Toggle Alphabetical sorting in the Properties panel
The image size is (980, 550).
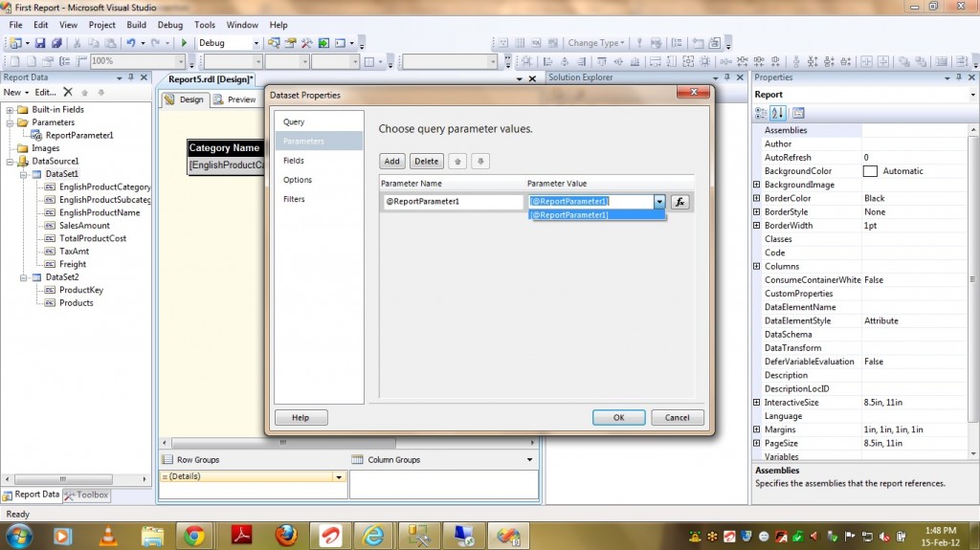point(778,113)
